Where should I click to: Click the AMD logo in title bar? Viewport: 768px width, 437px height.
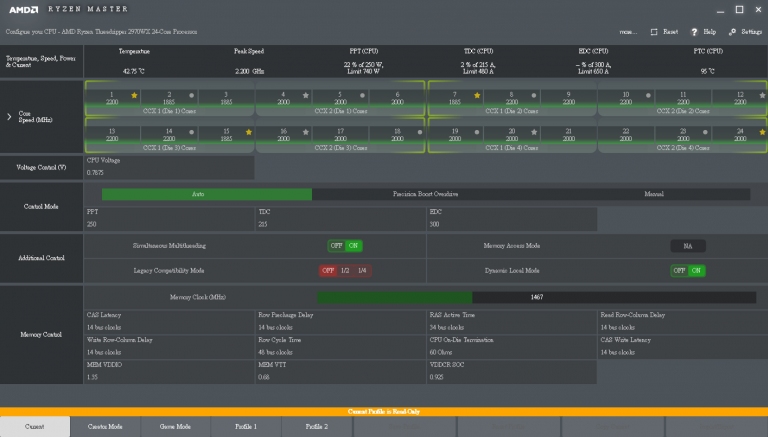(x=24, y=9)
